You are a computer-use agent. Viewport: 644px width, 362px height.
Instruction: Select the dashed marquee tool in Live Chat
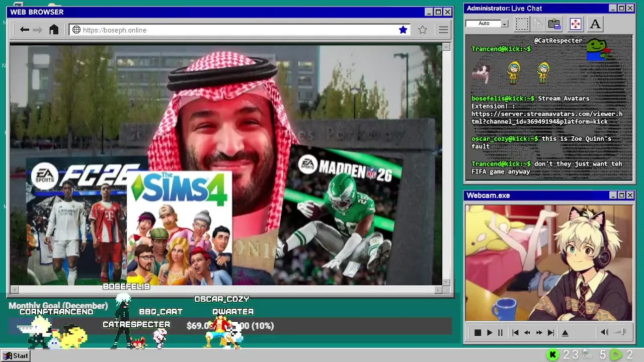click(522, 24)
